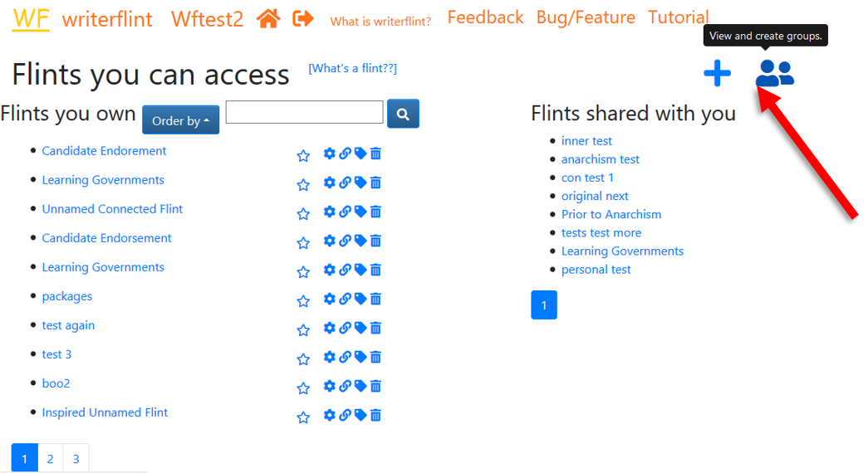Viewport: 868px width, 473px height.
Task: Go to page 3 of owned flints
Action: point(76,458)
